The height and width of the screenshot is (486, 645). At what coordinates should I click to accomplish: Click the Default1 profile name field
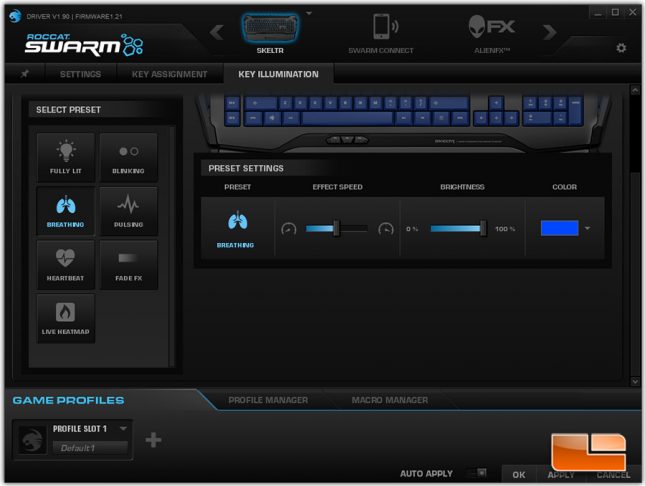[x=90, y=448]
